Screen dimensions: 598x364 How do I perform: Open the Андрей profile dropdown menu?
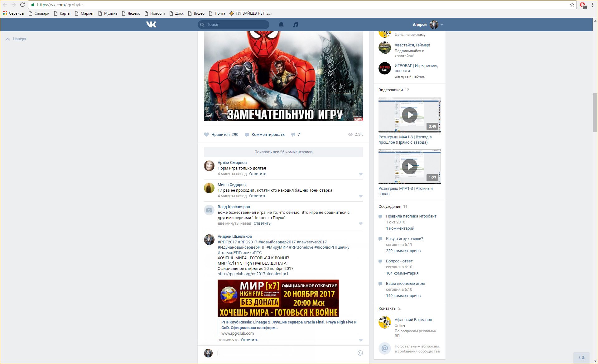coord(441,25)
